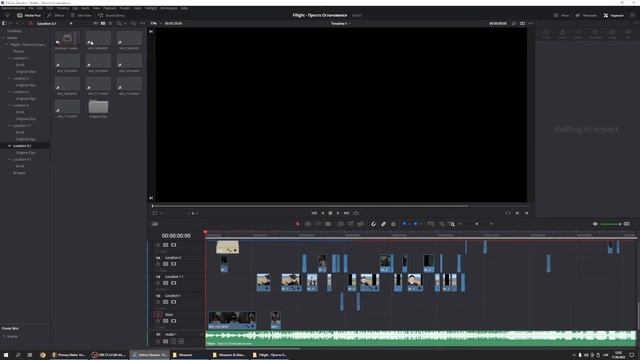This screenshot has height=360, width=640.
Task: Collapse the Location 1 bin
Action: click(x=10, y=58)
